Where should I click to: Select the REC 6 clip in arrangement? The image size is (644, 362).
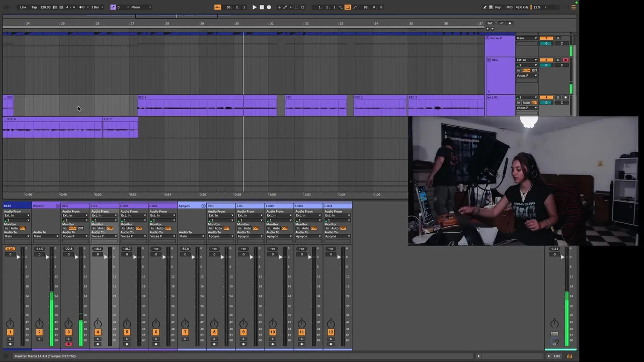(x=52, y=128)
